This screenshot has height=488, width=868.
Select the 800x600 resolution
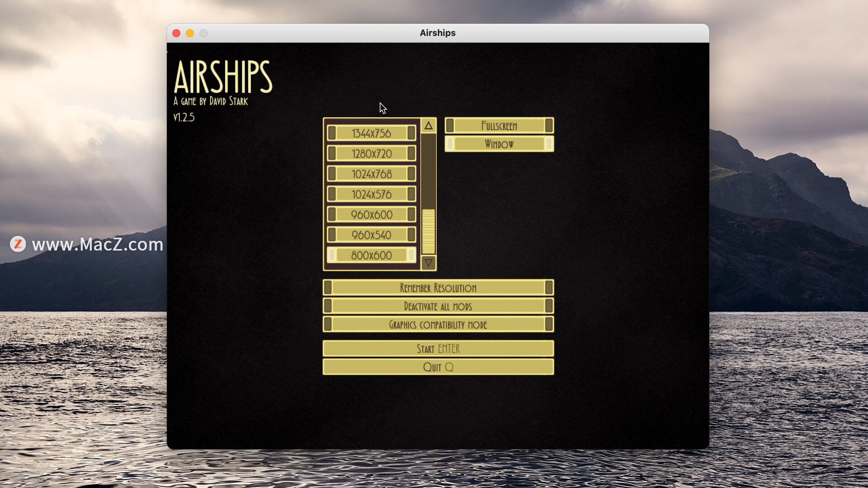pos(371,255)
